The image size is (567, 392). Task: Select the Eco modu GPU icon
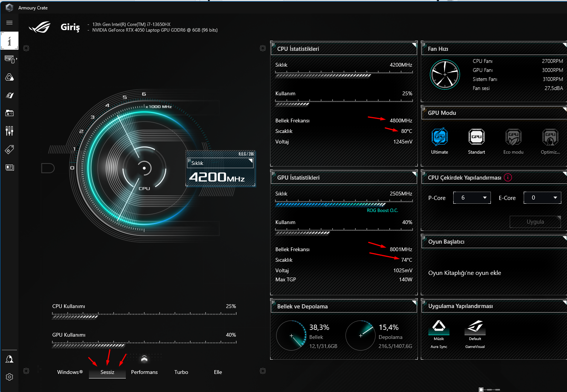click(513, 137)
